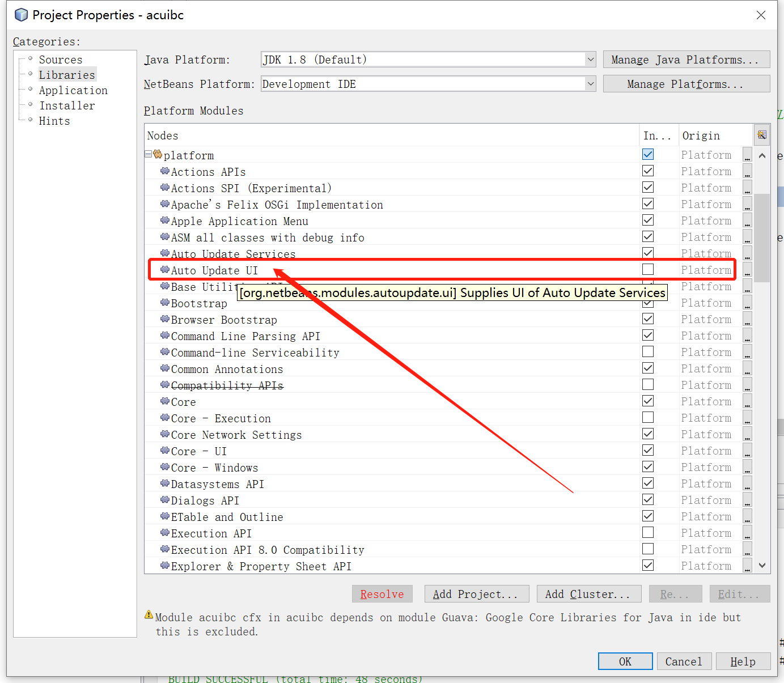Viewport: 784px width, 683px height.
Task: Click the ellipsis button in the Datasystems API row
Action: pyautogui.click(x=748, y=483)
